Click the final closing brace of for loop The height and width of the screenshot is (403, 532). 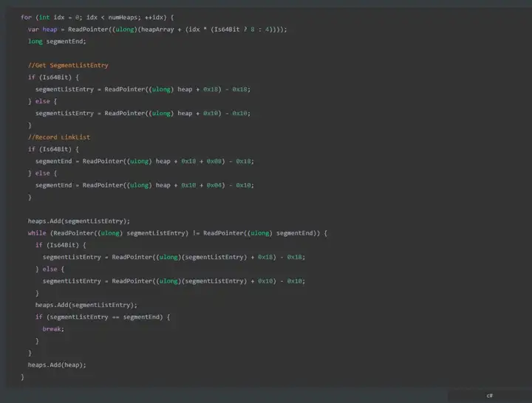(x=22, y=377)
